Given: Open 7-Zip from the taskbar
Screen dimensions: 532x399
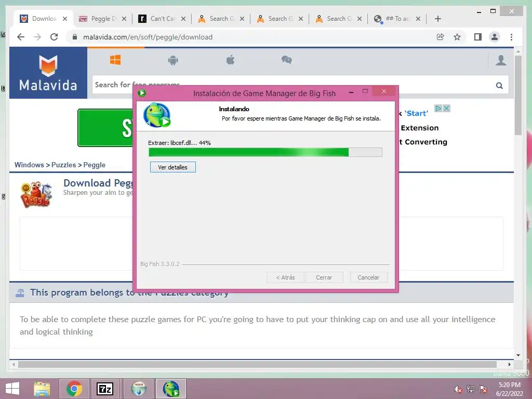Looking at the screenshot, I should coord(105,389).
